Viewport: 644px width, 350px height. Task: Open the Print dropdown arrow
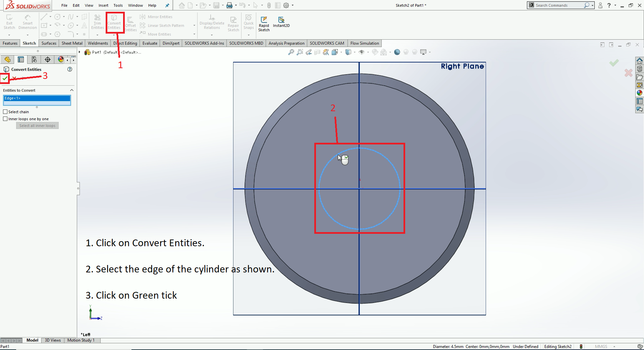236,5
